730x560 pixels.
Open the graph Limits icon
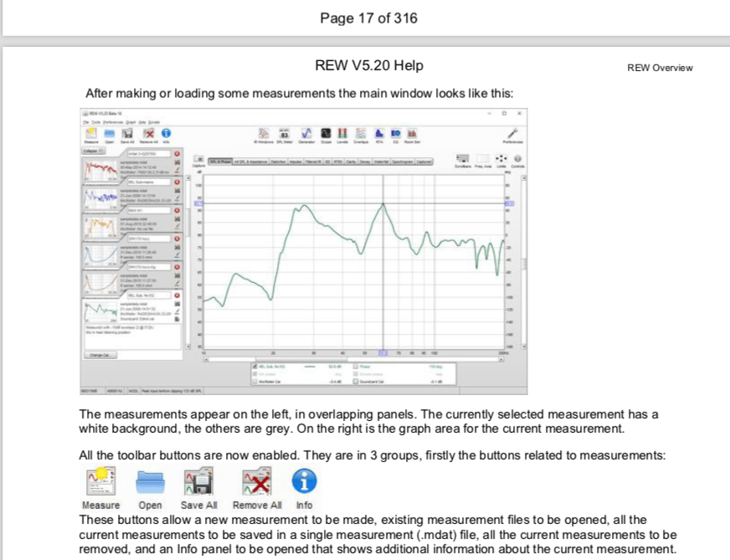[501, 159]
